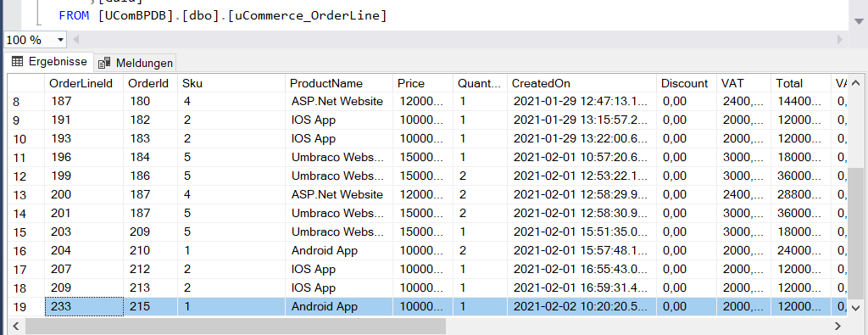Image resolution: width=868 pixels, height=335 pixels.
Task: Select the OrderId column header
Action: 151,83
